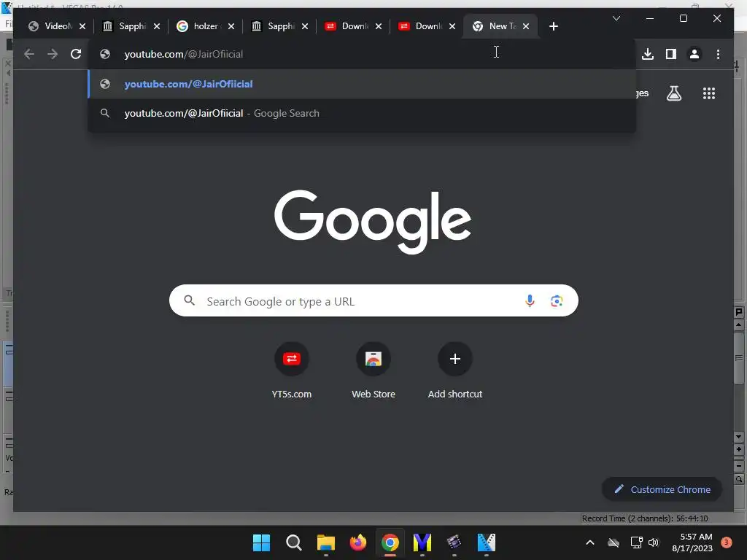Click the Google logo
This screenshot has height=560, width=747.
373,222
